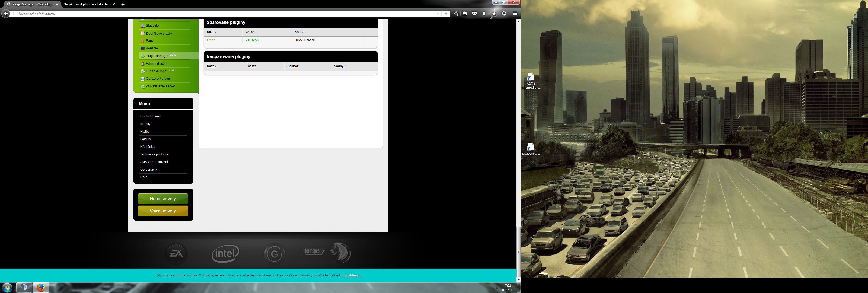Click the Intel partner logo
Viewport: 868px width, 293px height.
pyautogui.click(x=225, y=254)
